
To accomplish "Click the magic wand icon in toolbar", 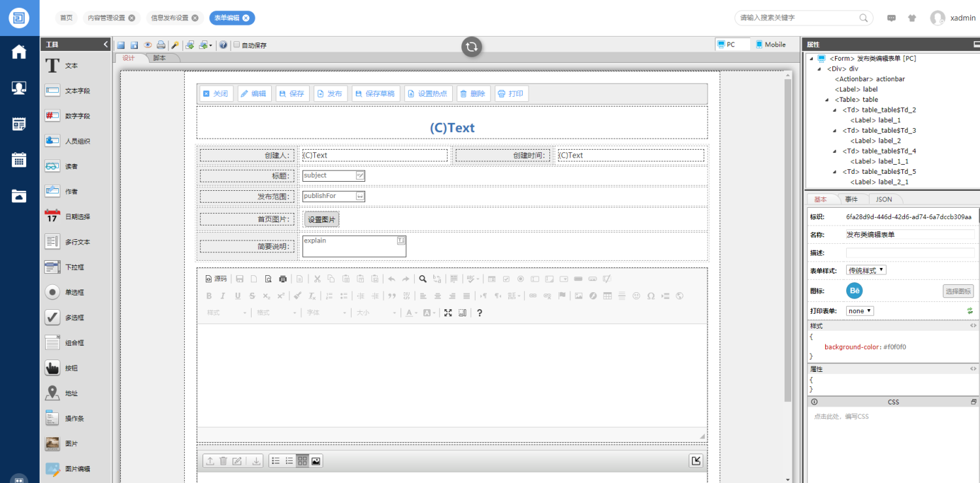I will click(175, 45).
